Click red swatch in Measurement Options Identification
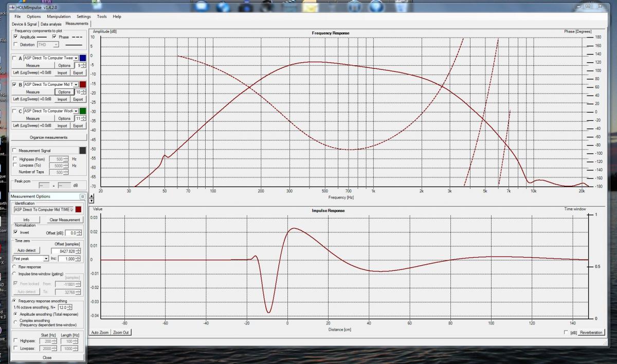Viewport: 617px width, 364px height. coord(79,209)
